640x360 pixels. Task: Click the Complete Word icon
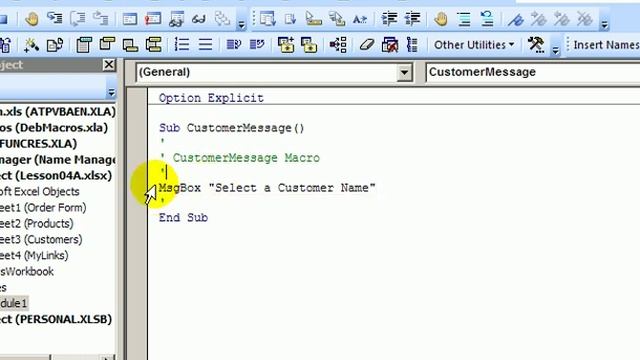360,19
